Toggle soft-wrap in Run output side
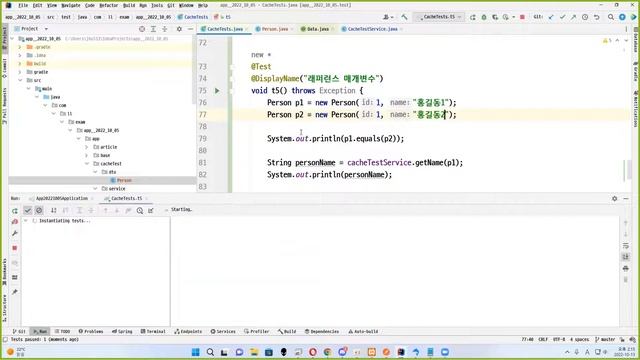This screenshot has height=360, width=640. [626, 246]
